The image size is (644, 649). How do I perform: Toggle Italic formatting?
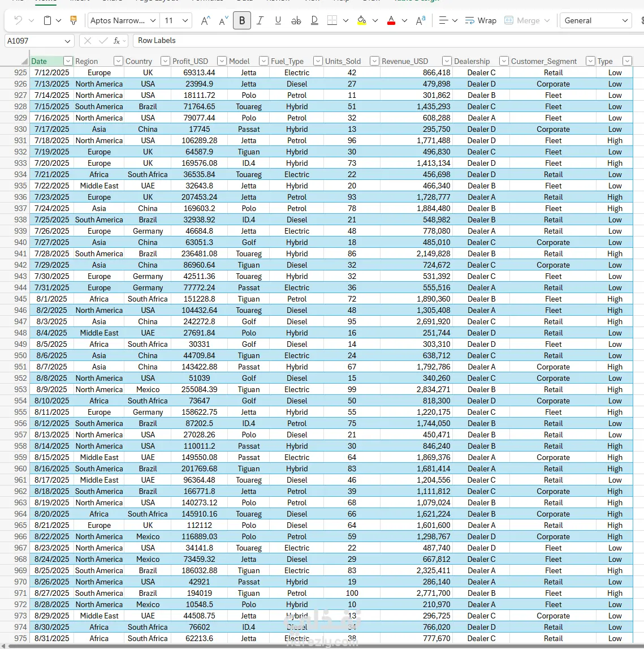[260, 20]
